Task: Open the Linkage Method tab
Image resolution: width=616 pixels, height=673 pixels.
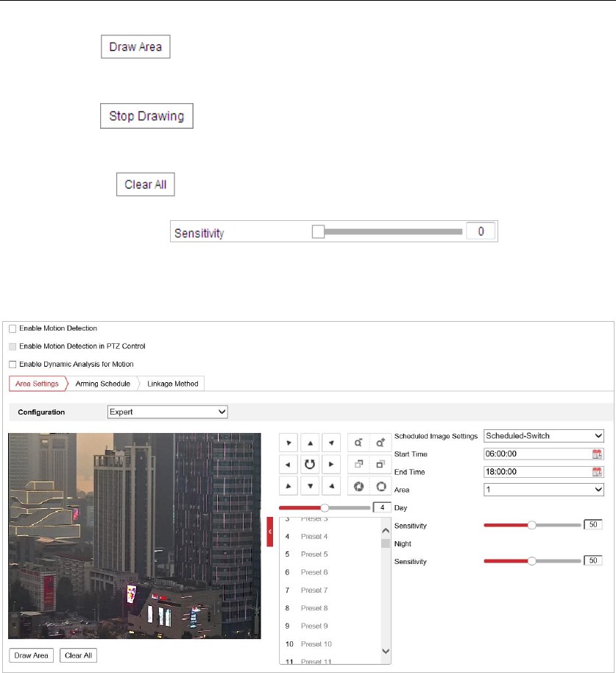Action: [171, 384]
